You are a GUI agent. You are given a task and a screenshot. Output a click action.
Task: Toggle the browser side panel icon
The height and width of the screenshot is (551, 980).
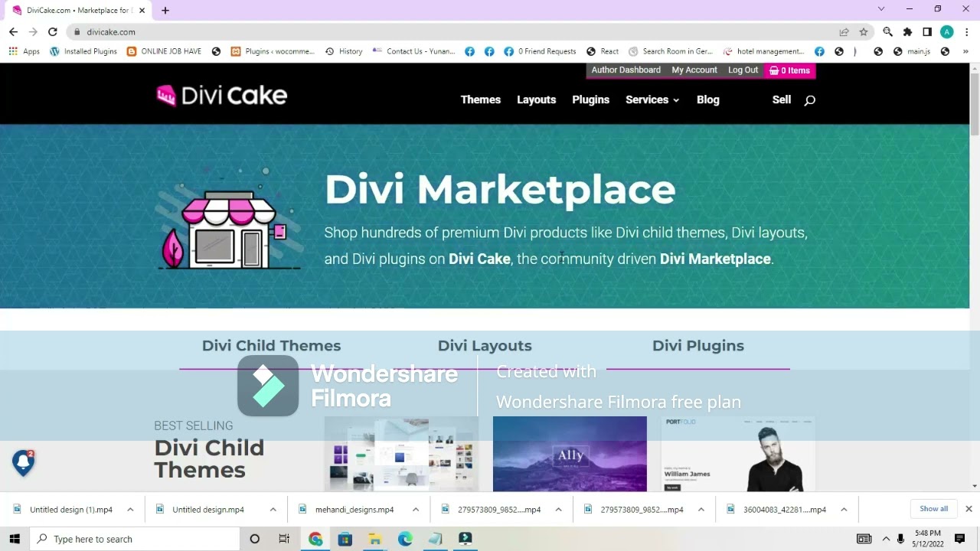pos(927,32)
